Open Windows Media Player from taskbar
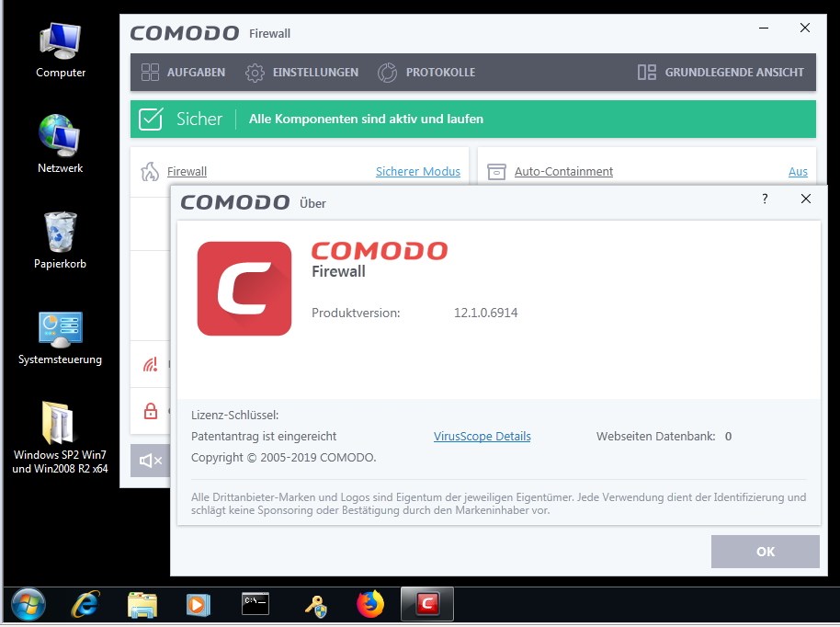 [x=199, y=605]
